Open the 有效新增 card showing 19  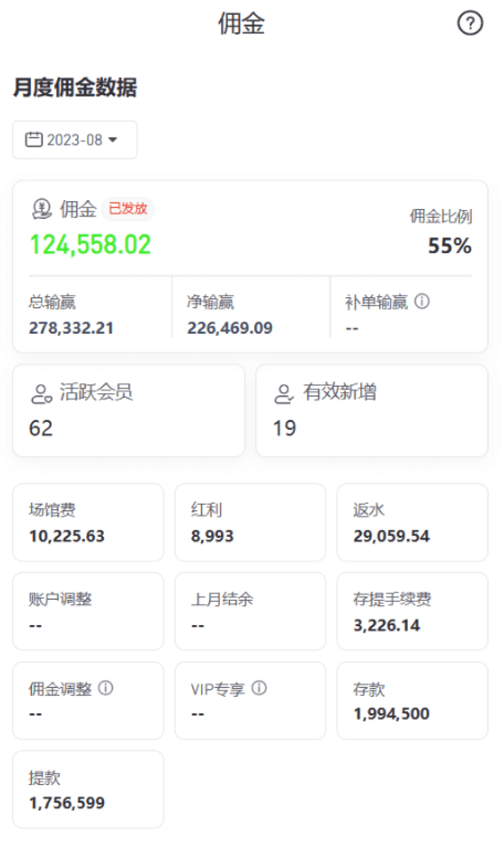pyautogui.click(x=372, y=410)
